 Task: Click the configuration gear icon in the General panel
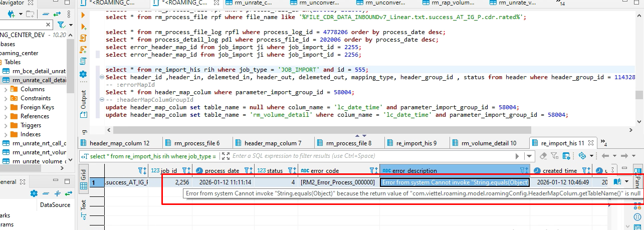[x=34, y=193]
